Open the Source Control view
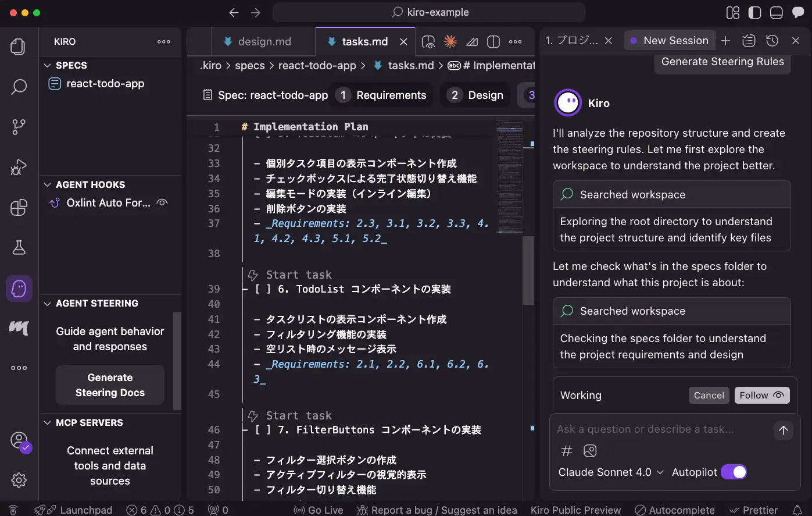Viewport: 812px width, 516px height. pos(19,127)
